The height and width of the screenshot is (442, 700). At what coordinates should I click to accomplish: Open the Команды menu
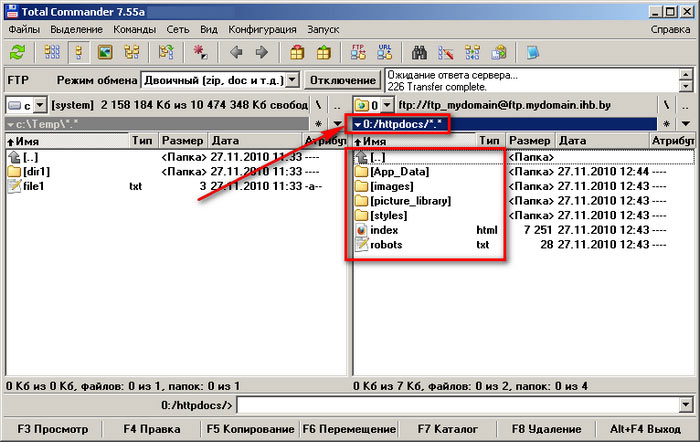[134, 29]
